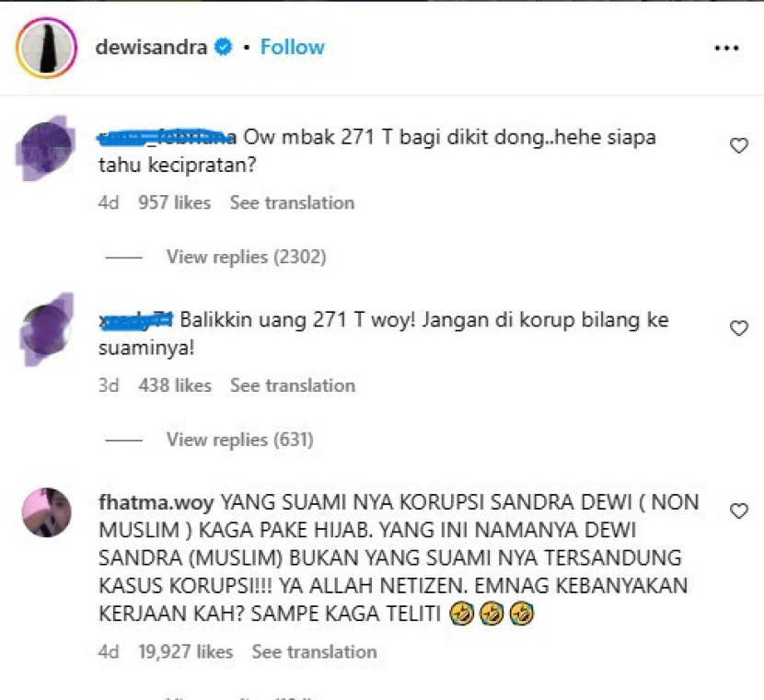Like the fhatma.woy comment with heart icon
This screenshot has height=700, width=764.
[x=738, y=511]
